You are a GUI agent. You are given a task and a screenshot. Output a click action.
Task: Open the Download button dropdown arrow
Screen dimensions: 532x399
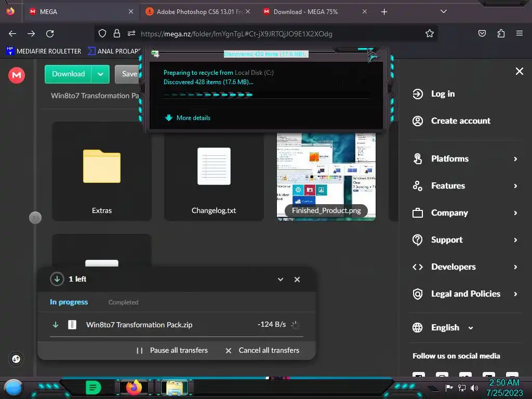(100, 74)
